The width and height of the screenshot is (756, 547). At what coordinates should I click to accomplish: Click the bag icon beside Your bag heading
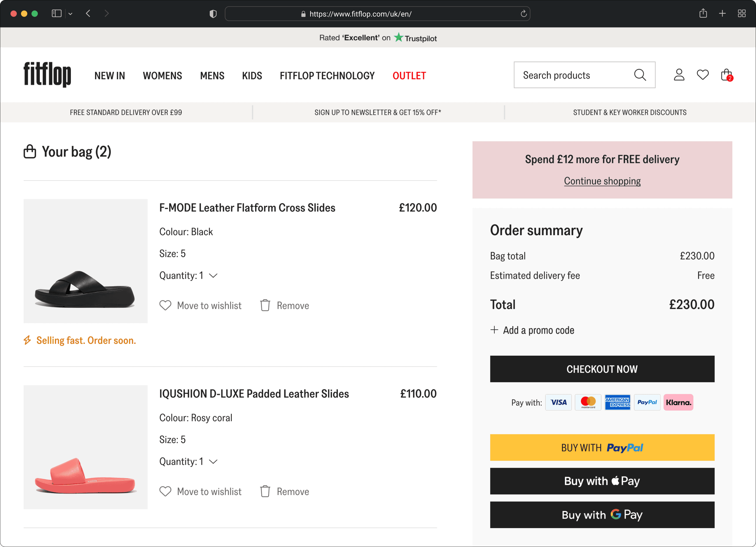point(30,151)
